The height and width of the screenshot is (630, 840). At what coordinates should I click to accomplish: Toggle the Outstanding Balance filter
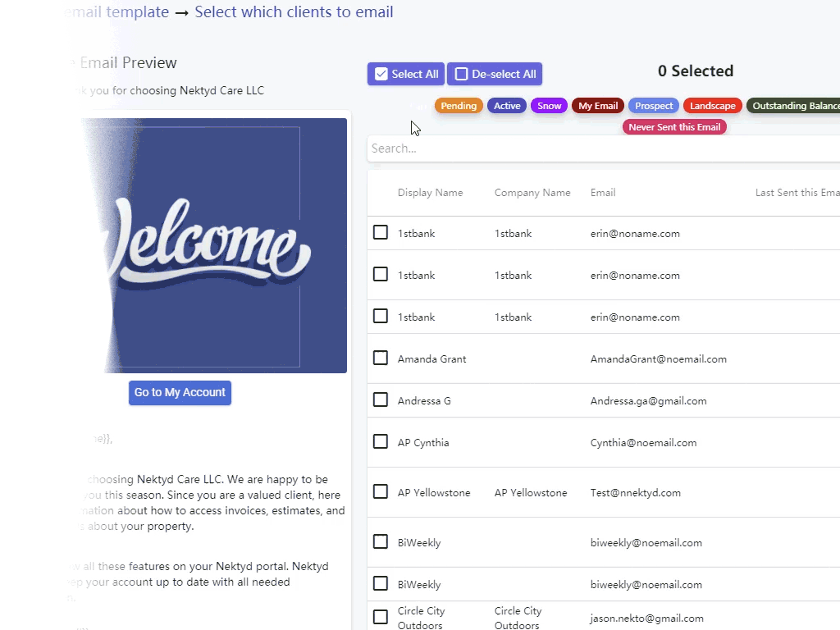click(793, 105)
